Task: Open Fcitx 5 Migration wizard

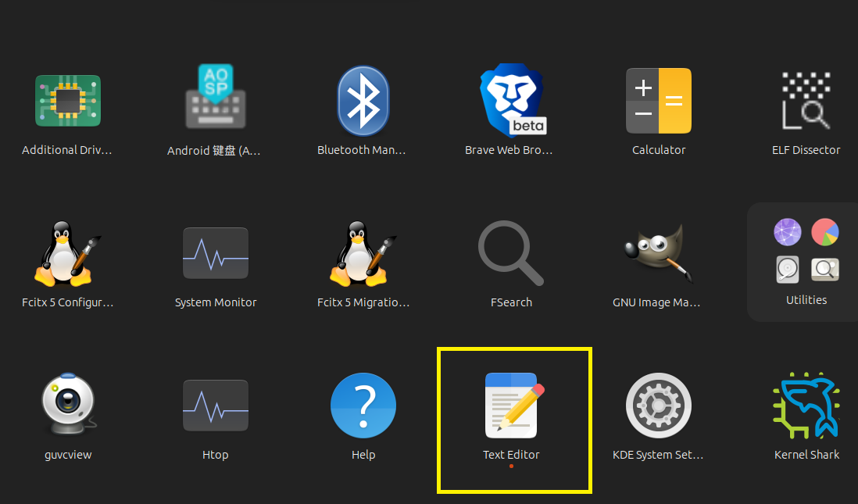Action: 363,253
